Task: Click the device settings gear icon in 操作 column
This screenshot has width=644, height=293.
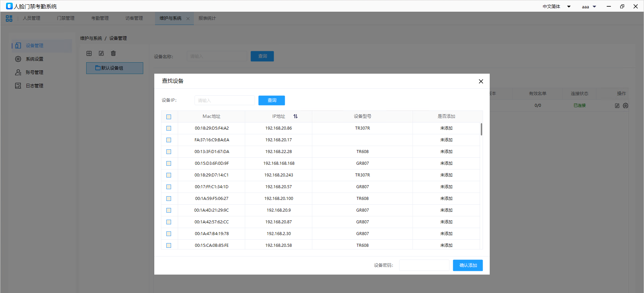Action: click(x=626, y=105)
